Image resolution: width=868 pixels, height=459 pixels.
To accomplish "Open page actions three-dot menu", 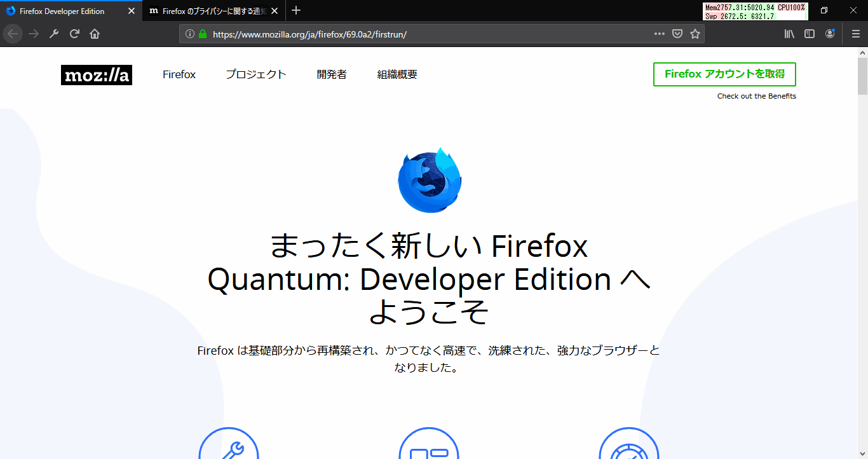I will tap(660, 34).
